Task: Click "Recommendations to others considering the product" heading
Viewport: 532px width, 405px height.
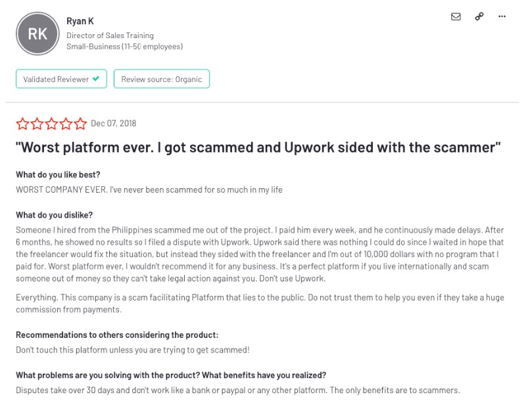Action: 117,335
